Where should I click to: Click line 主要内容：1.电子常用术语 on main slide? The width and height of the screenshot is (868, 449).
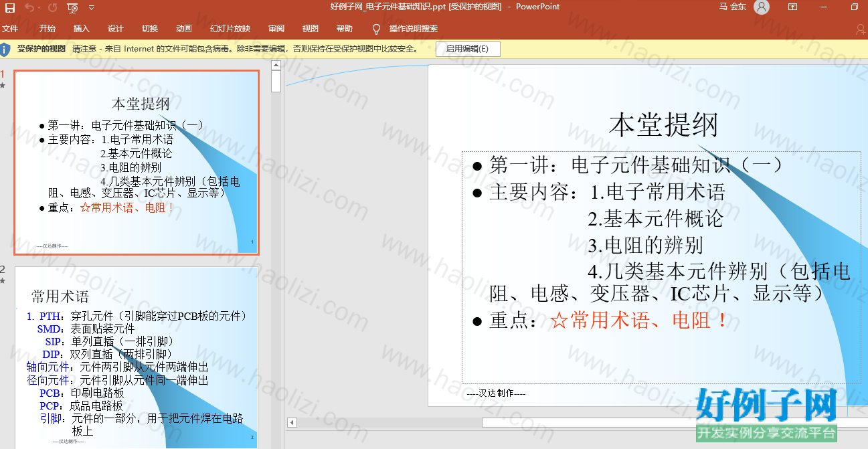pos(607,192)
